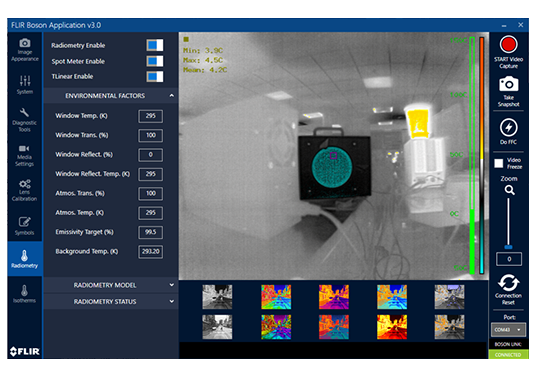Expand the Radiometry Status section
536x370 pixels.
(x=110, y=301)
